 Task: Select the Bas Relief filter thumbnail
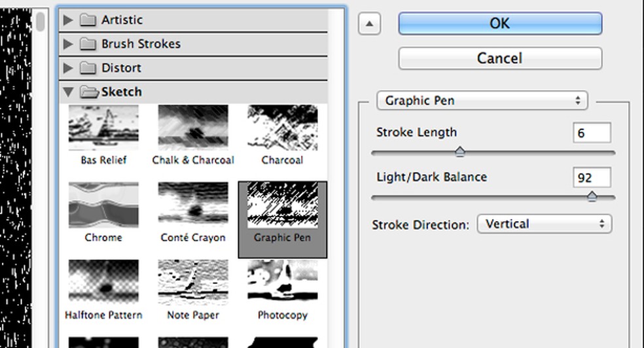pos(103,128)
